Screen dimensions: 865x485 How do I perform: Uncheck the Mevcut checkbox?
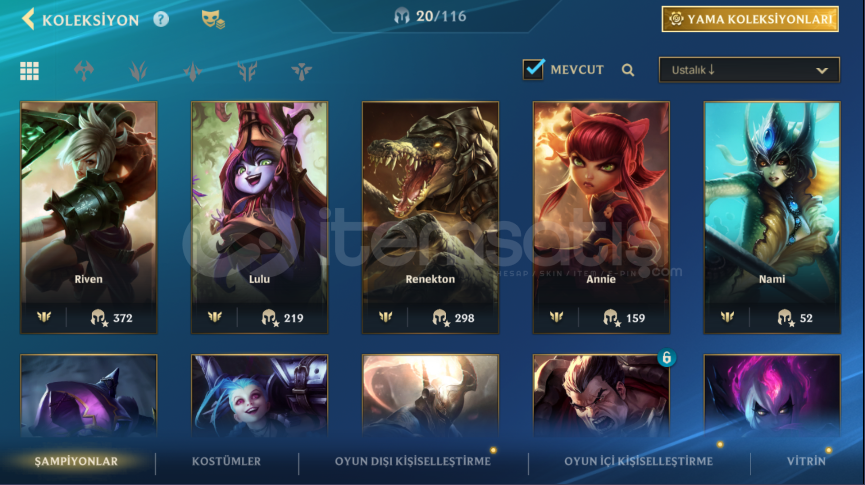(x=533, y=70)
